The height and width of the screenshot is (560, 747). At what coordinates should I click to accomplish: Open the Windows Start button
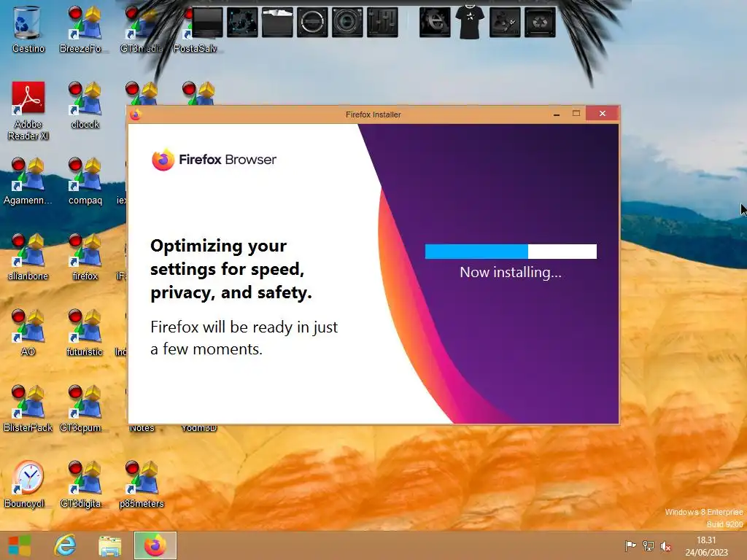tap(20, 545)
